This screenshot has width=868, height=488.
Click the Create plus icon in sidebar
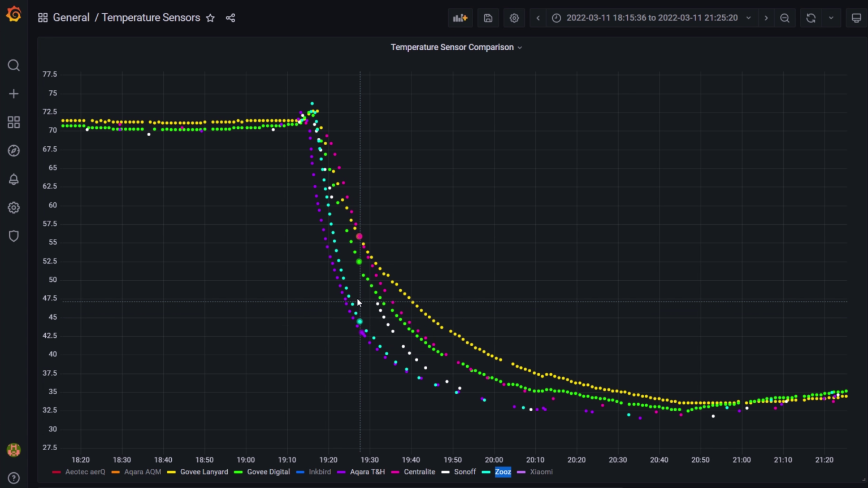click(14, 94)
